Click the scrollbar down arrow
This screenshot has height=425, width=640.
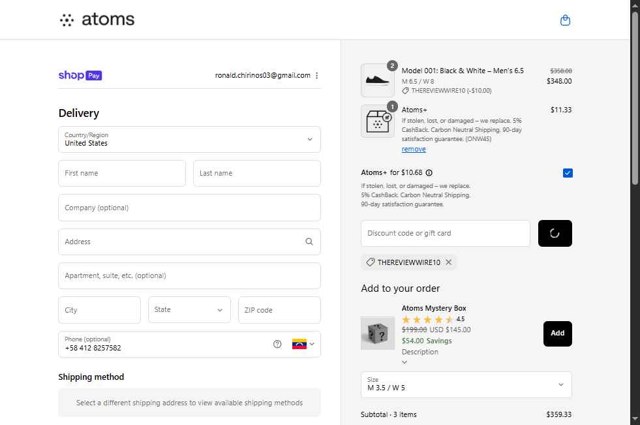pos(635,419)
